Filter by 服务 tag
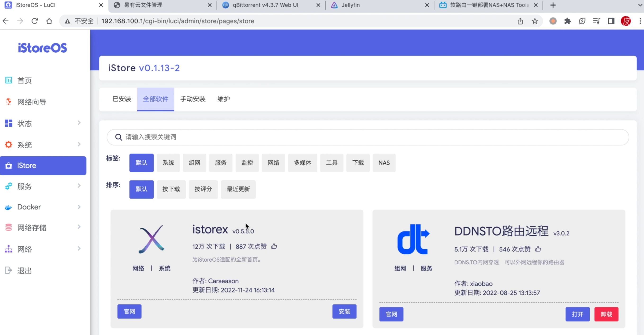The width and height of the screenshot is (644, 335). 221,163
